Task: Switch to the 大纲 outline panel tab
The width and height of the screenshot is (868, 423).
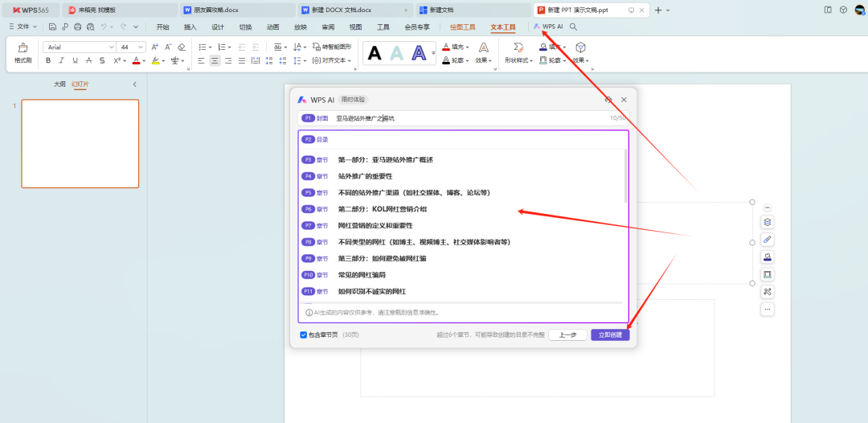Action: tap(59, 84)
